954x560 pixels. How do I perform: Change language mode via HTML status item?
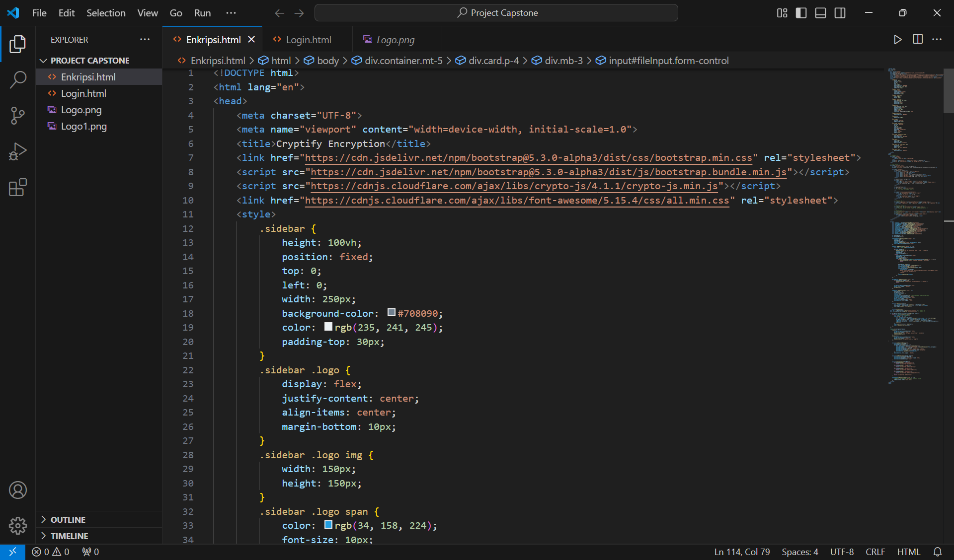908,552
